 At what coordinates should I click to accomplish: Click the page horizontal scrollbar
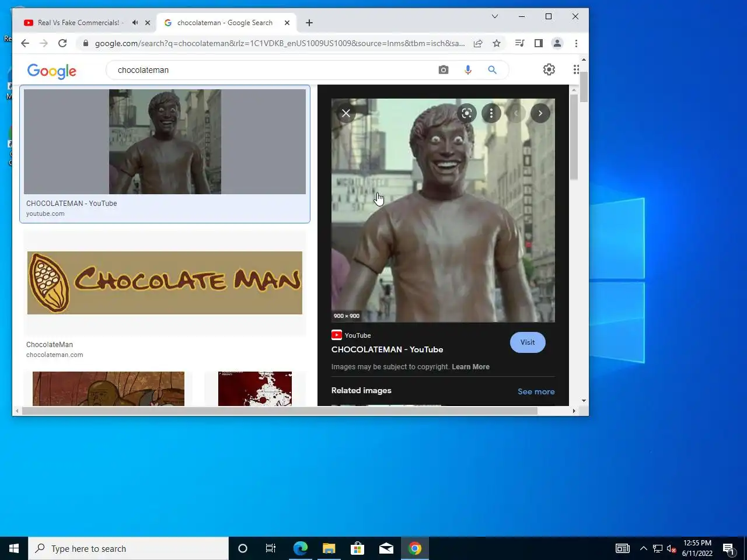click(279, 411)
